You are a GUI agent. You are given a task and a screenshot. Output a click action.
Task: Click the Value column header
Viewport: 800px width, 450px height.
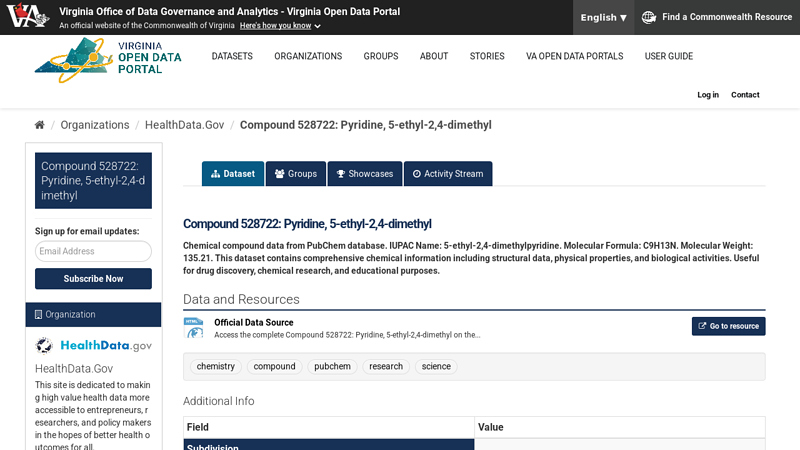[619, 427]
